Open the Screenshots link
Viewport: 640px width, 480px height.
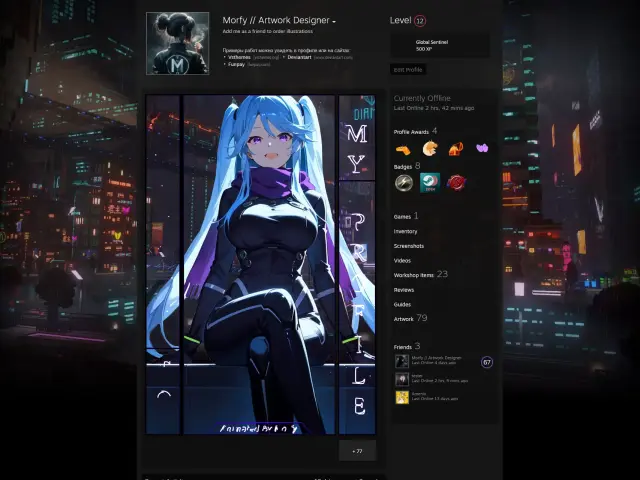pos(409,246)
